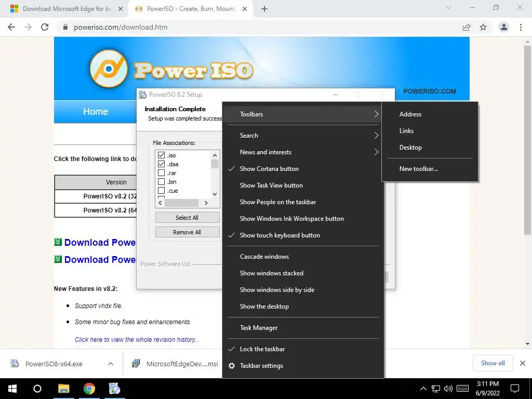This screenshot has width=532, height=399.
Task: Click the file list down arrow
Action: tap(215, 194)
